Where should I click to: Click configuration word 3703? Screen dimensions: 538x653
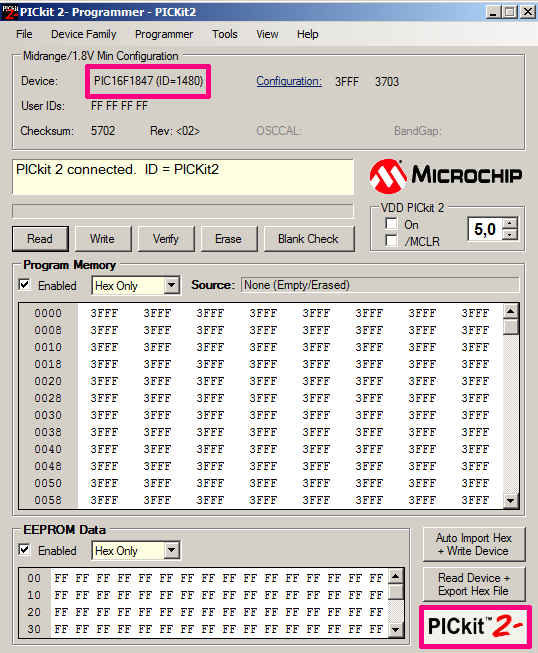click(387, 82)
